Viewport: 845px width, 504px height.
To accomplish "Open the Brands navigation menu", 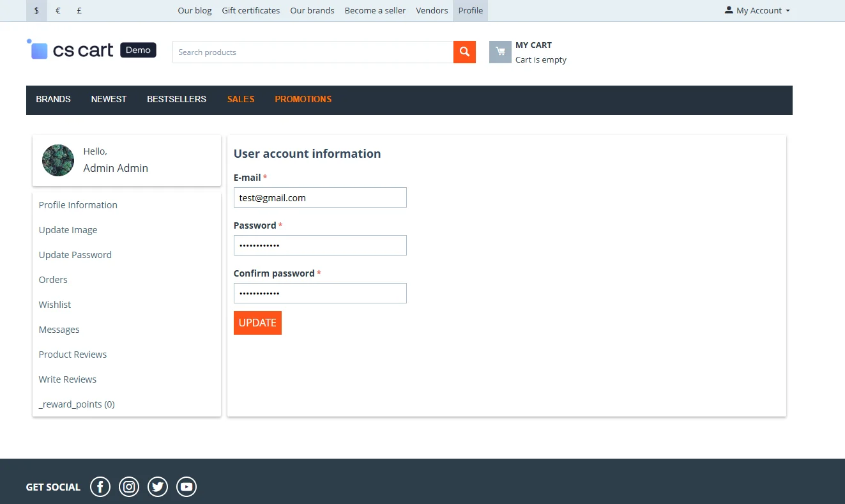I will (x=53, y=100).
